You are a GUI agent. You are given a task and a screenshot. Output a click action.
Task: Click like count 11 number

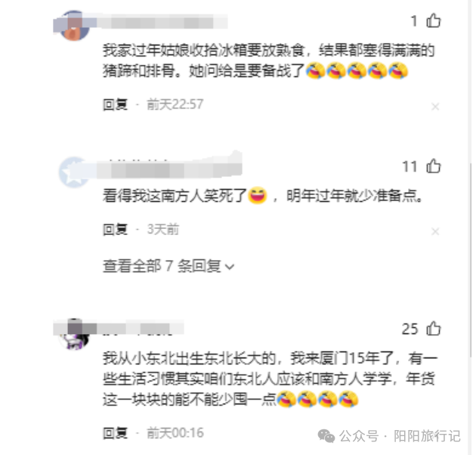410,167
